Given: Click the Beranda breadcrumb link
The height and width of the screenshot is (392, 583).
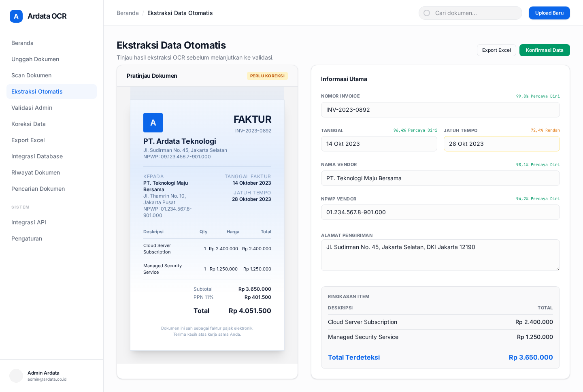Looking at the screenshot, I should 128,13.
